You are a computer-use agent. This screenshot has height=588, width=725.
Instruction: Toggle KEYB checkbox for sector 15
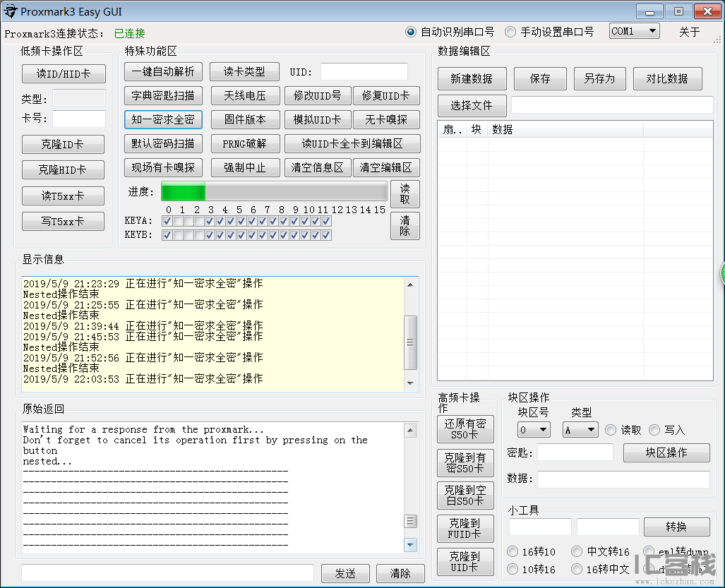[x=326, y=235]
